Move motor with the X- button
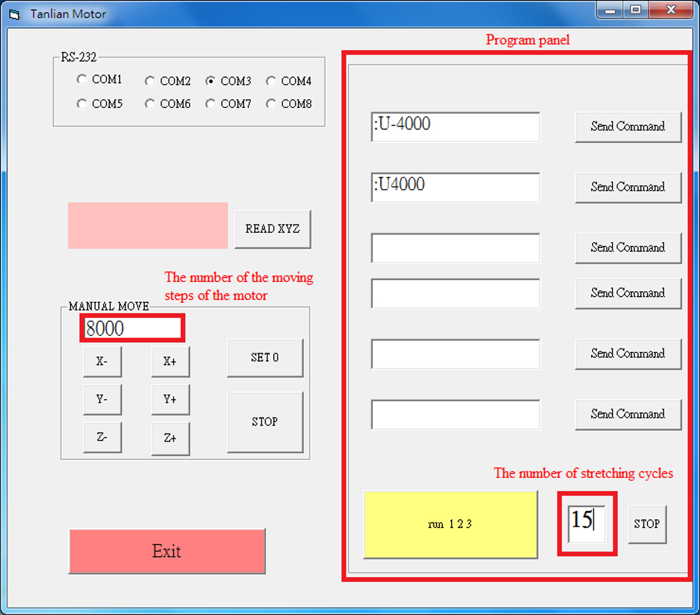 [102, 362]
